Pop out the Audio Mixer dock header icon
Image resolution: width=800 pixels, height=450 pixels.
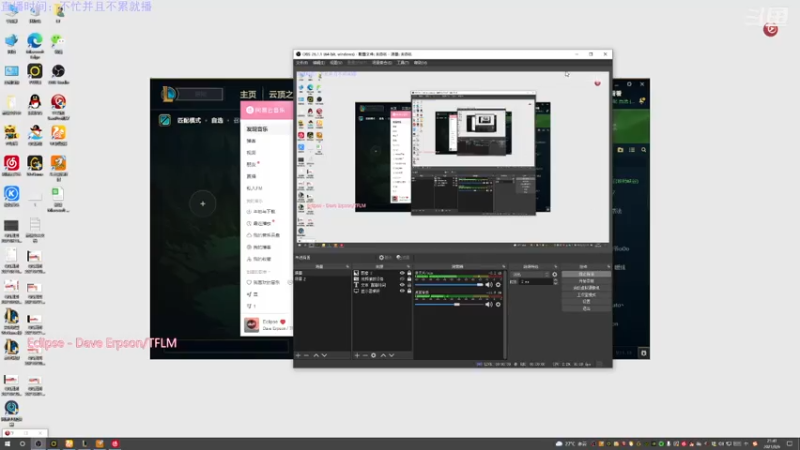(503, 266)
